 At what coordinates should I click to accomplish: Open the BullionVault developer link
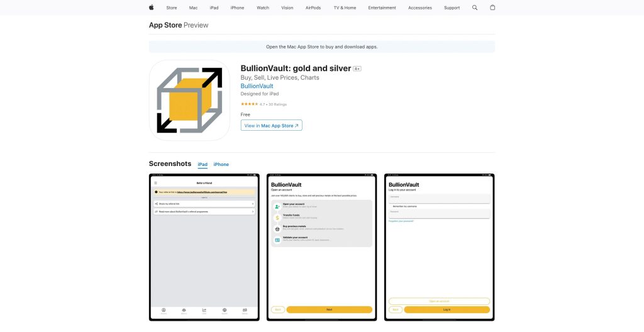coord(257,86)
